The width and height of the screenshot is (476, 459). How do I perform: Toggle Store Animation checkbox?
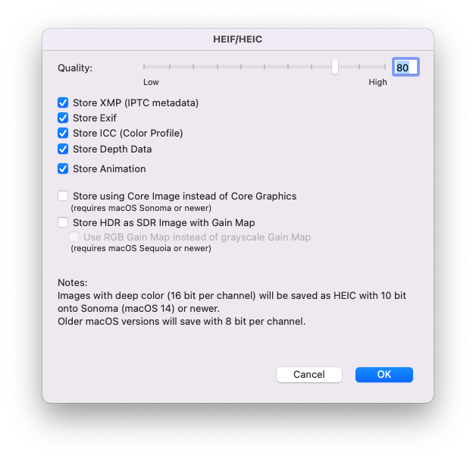pyautogui.click(x=63, y=168)
